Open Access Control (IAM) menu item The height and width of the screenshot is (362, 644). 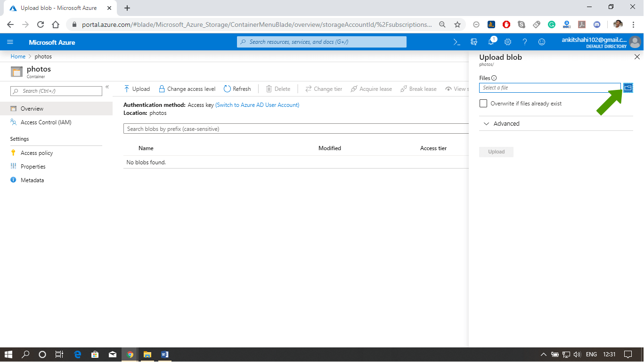click(46, 122)
